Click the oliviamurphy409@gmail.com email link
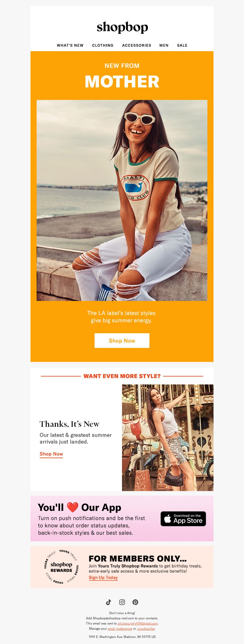Viewport: 244px width, 644px height. (138, 623)
